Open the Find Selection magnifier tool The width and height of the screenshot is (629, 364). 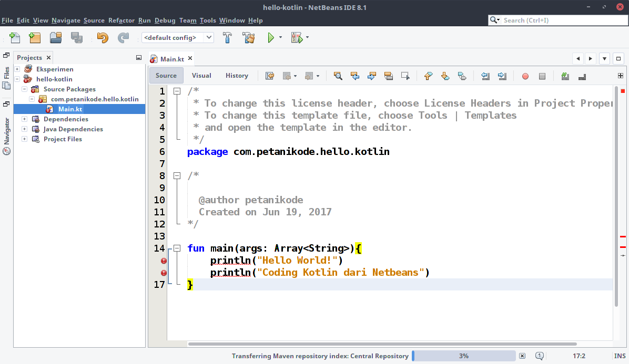(338, 76)
